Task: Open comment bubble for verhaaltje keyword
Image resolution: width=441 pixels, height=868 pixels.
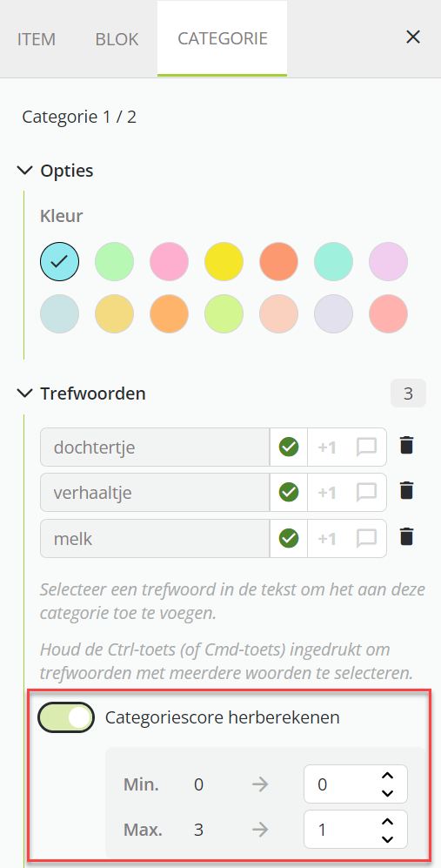Action: [x=366, y=492]
